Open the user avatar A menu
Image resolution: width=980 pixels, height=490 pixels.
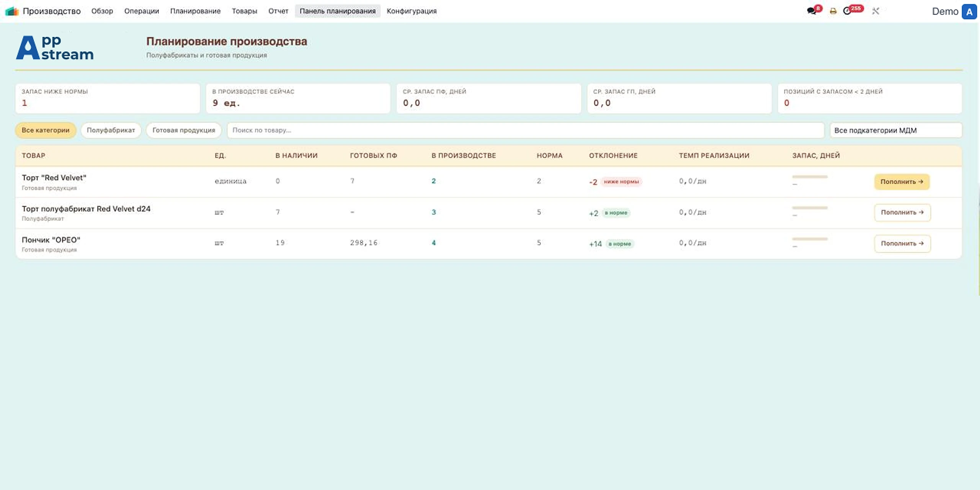969,11
